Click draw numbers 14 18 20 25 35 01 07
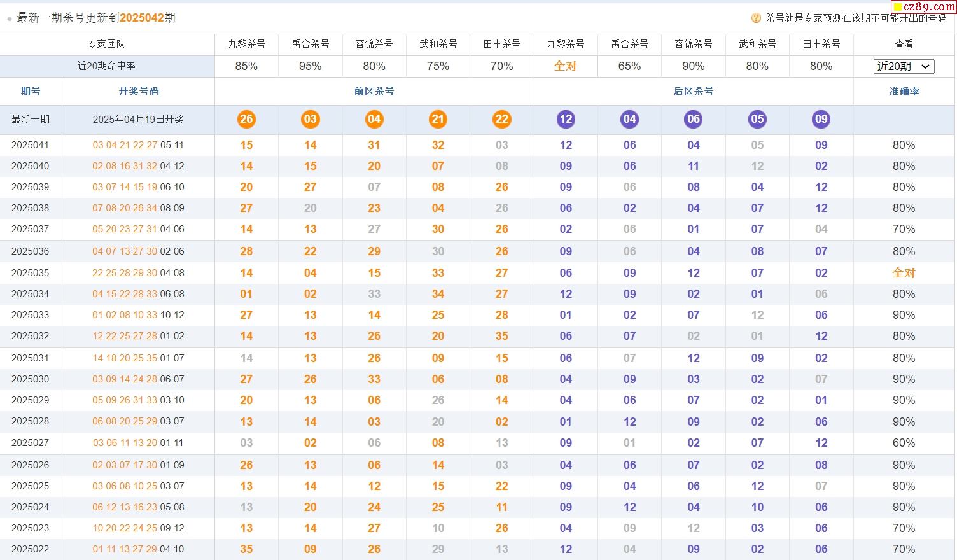957x560 pixels. [x=138, y=358]
